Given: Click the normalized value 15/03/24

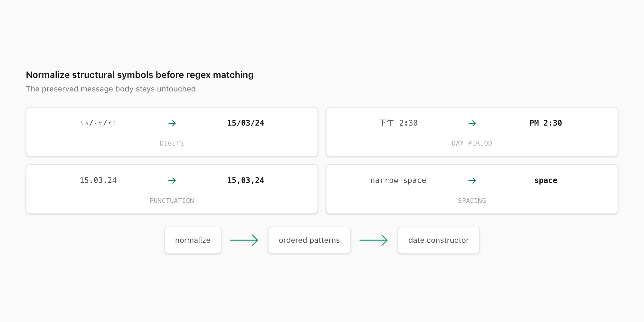Looking at the screenshot, I should 246,123.
